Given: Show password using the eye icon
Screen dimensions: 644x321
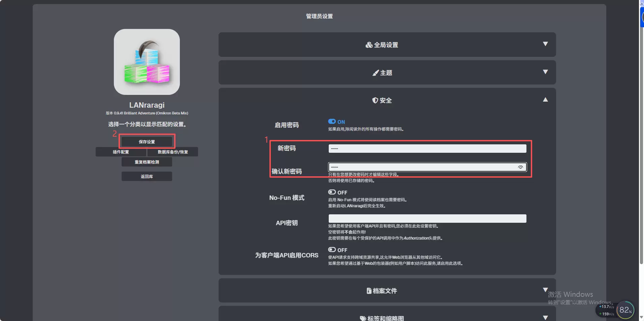Looking at the screenshot, I should [x=520, y=167].
